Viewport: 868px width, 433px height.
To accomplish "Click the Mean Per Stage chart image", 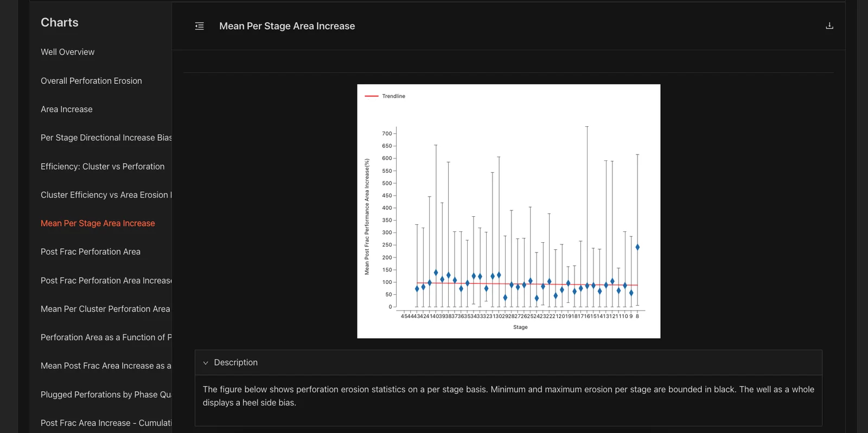I will (509, 211).
